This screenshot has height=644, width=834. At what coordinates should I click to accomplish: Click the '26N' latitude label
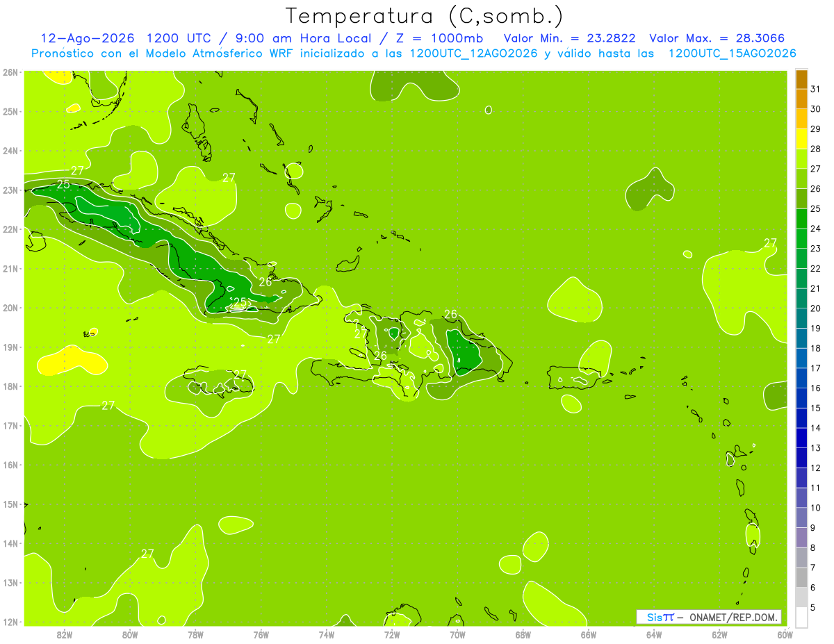pyautogui.click(x=10, y=72)
